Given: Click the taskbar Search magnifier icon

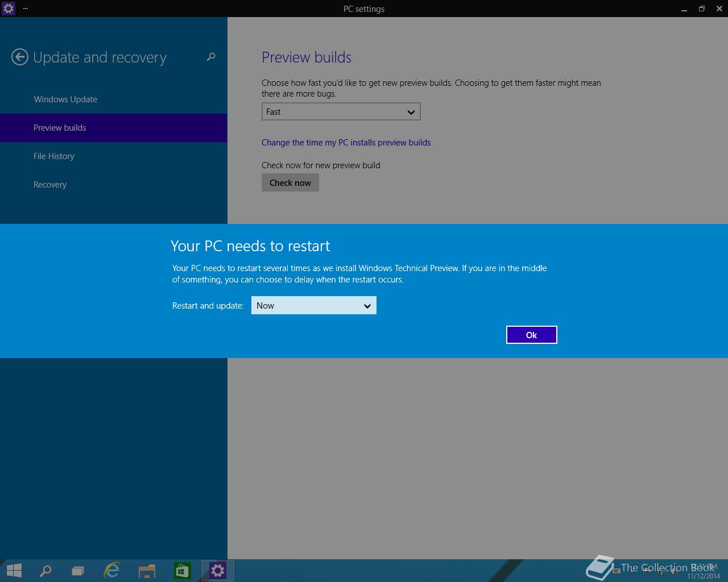Looking at the screenshot, I should [x=45, y=570].
